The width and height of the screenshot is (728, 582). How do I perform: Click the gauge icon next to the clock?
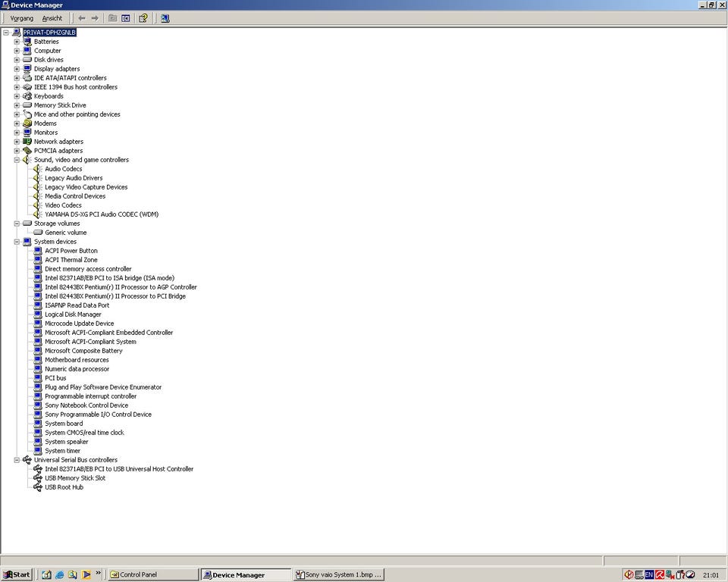[690, 574]
